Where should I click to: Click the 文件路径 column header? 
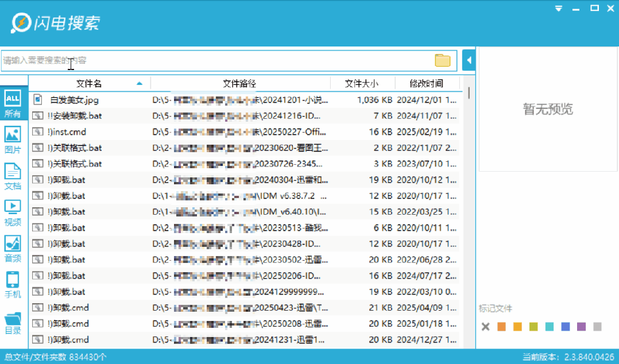click(x=239, y=83)
